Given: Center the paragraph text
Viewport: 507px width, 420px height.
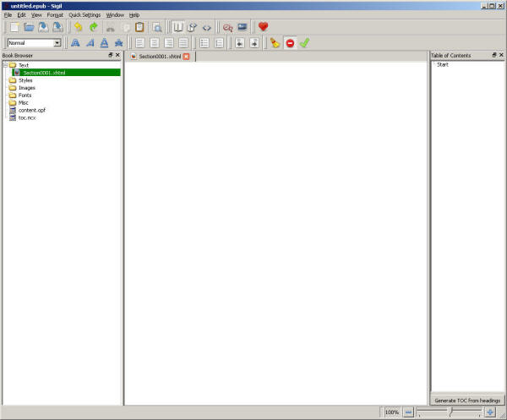Looking at the screenshot, I should point(155,43).
